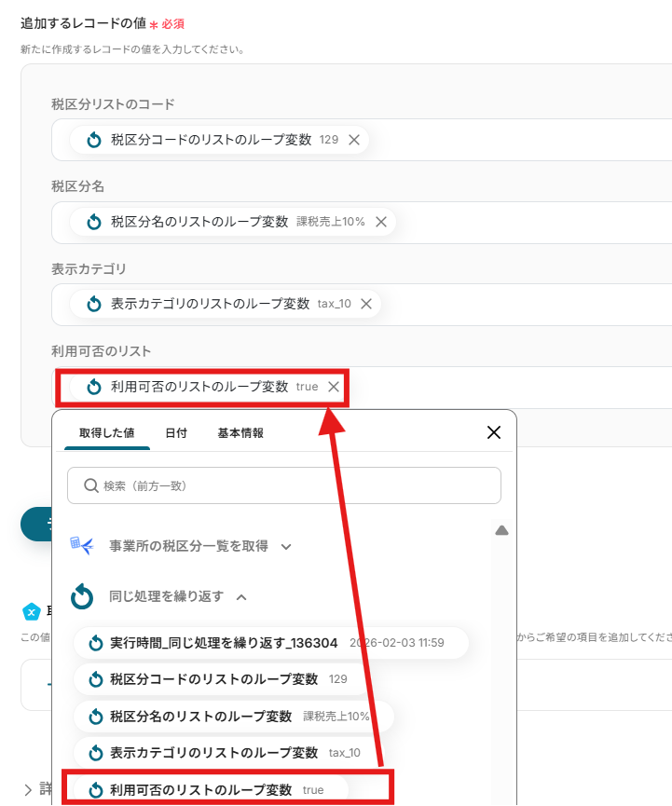The image size is (672, 806).
Task: Click loop icon of 税区分コード chip in field
Action: [x=94, y=140]
